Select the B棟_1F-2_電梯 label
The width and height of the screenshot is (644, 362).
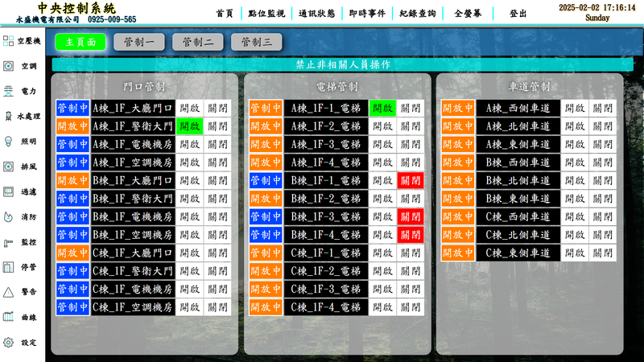click(326, 199)
